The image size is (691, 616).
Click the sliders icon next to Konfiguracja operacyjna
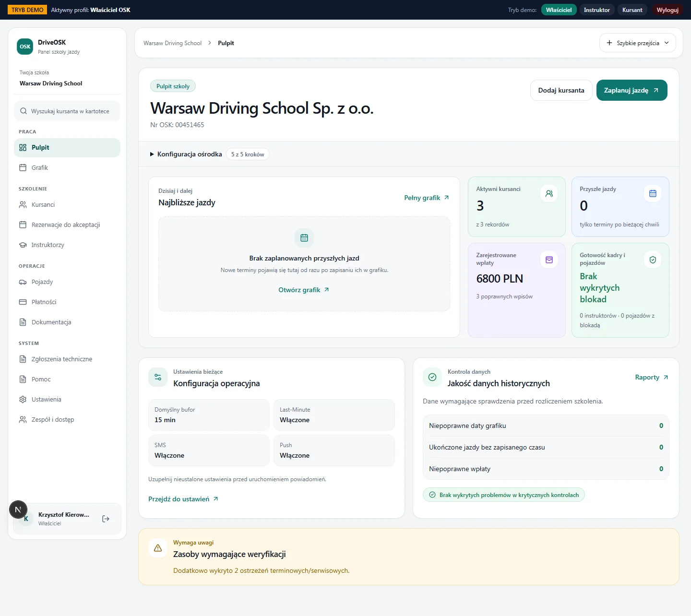coord(158,378)
